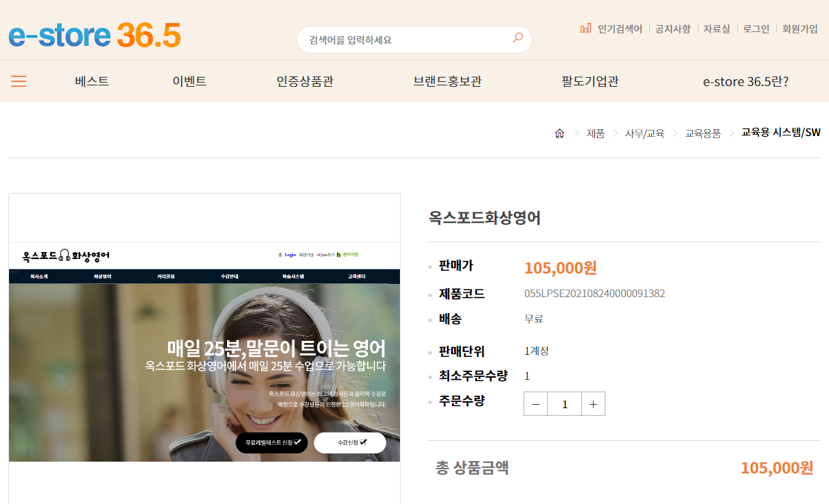The height and width of the screenshot is (504, 829).
Task: Click the 인기검색어 link
Action: tap(619, 28)
